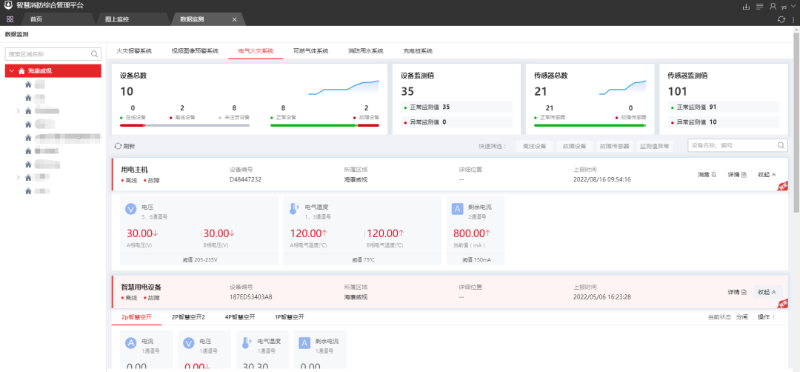
Task: Select the 1P智慧空开 sub-tab
Action: point(289,317)
